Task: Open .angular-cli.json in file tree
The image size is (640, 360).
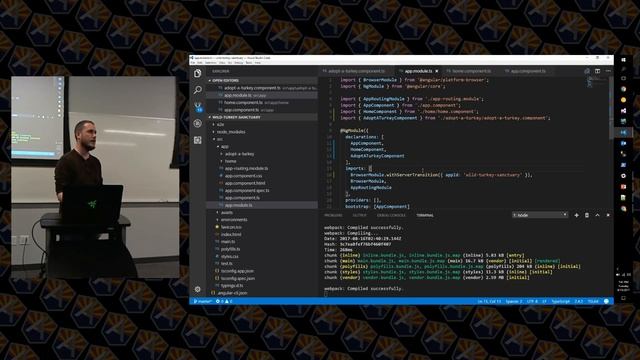Action: (x=232, y=293)
